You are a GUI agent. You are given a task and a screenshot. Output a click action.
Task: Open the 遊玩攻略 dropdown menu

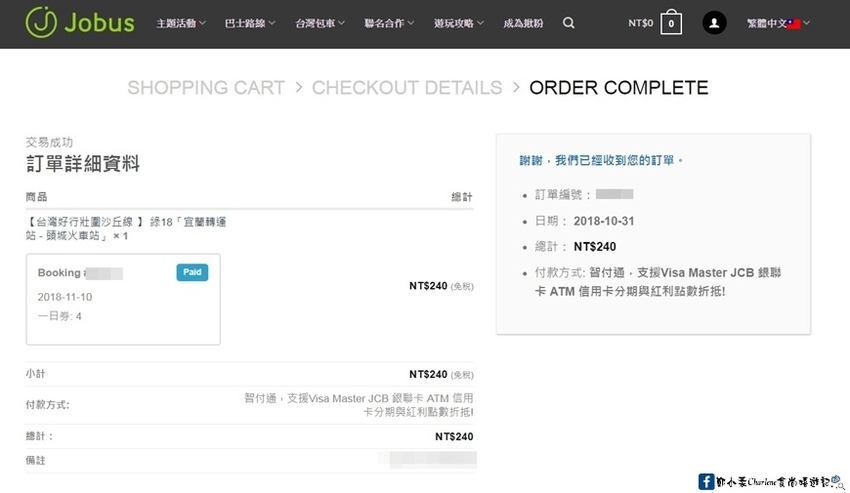click(458, 23)
